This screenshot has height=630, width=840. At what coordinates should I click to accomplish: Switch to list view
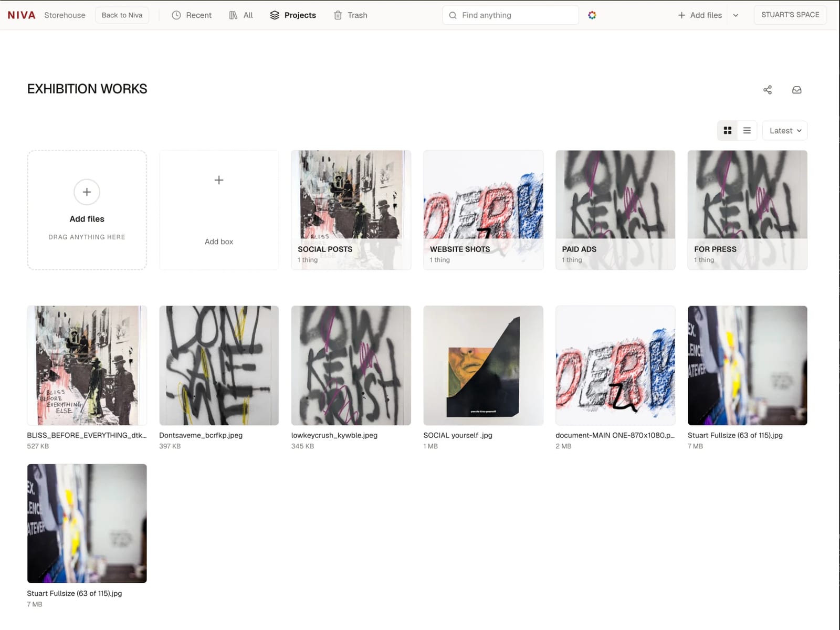747,131
